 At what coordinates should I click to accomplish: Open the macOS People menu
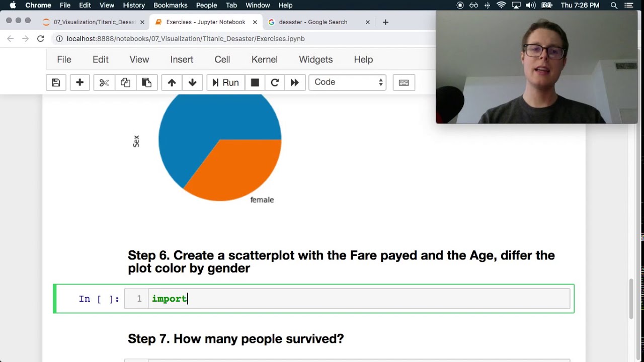pos(206,5)
